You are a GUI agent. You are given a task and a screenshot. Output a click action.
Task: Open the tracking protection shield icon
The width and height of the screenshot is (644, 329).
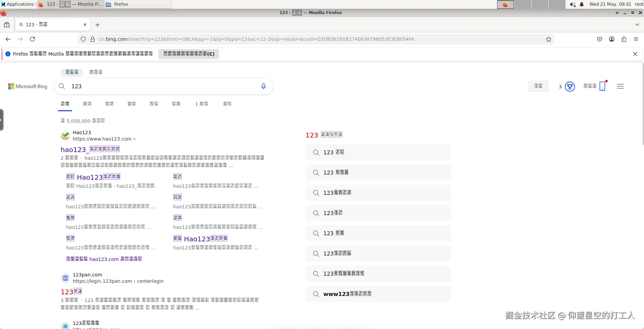[83, 39]
